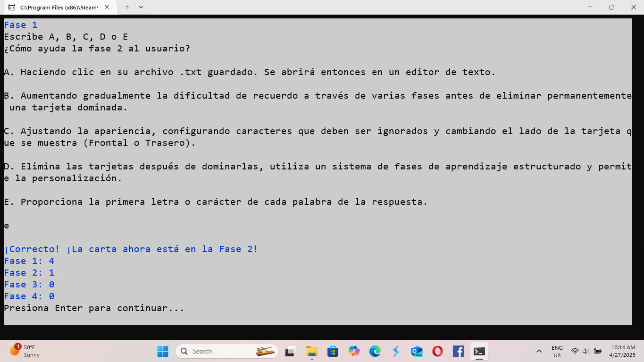Select the C:\Program Files (x86)\Steam terminal tab
The image size is (644, 362).
tap(58, 8)
